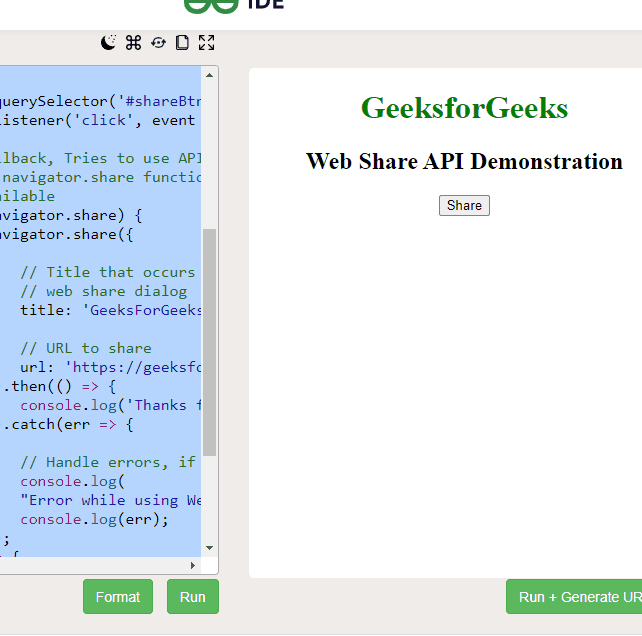Copy code with the clipboard icon
The width and height of the screenshot is (642, 636).
pos(182,43)
